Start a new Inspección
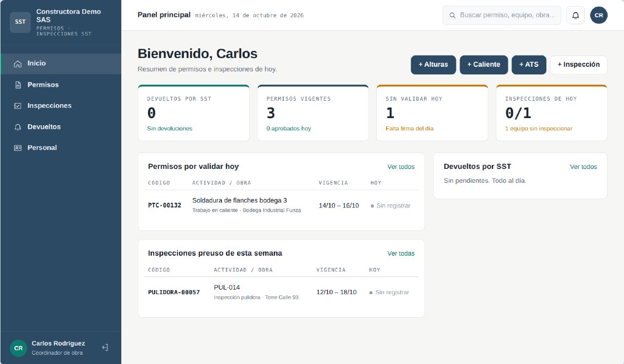 pyautogui.click(x=579, y=65)
